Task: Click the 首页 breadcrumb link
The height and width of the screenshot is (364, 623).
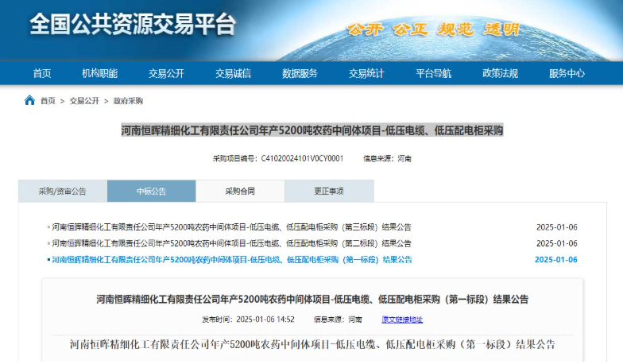Action: coord(48,101)
